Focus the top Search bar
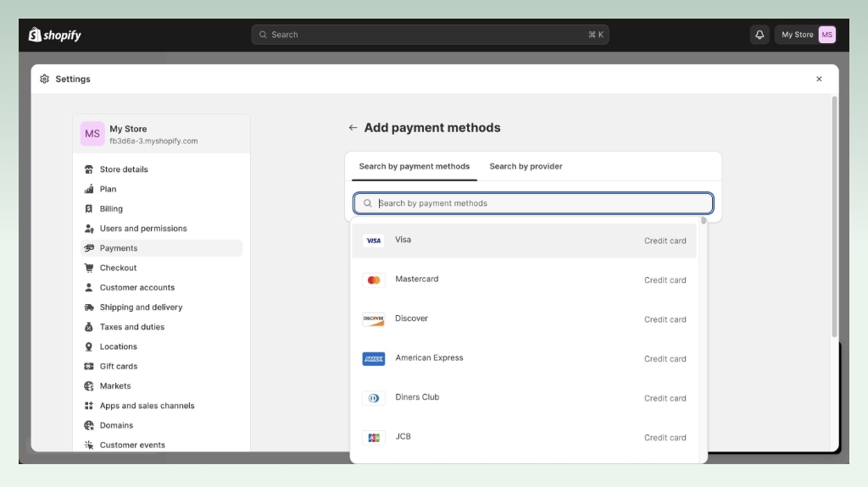 pyautogui.click(x=430, y=35)
